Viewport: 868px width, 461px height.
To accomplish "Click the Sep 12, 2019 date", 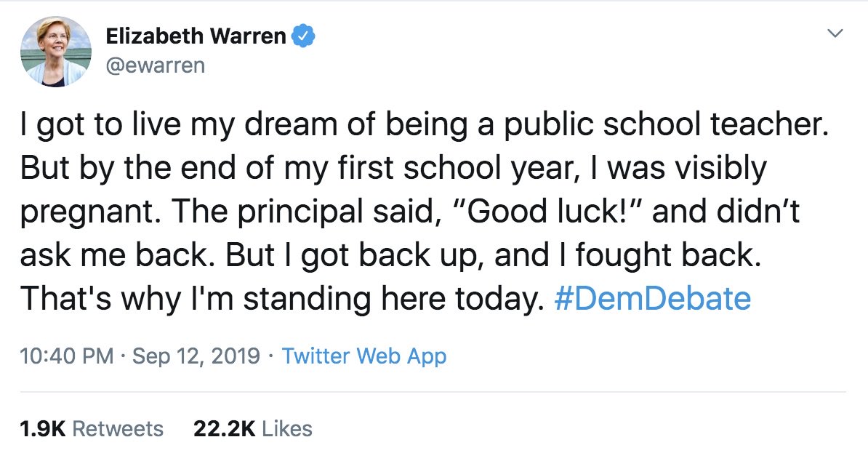I will 196,356.
